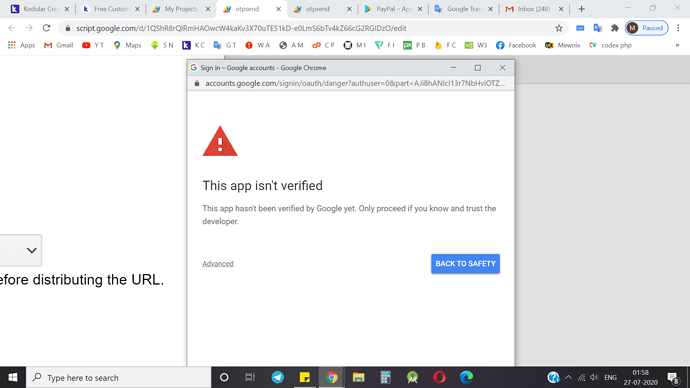This screenshot has height=388, width=690.
Task: Click the Type here to search box
Action: (119, 377)
